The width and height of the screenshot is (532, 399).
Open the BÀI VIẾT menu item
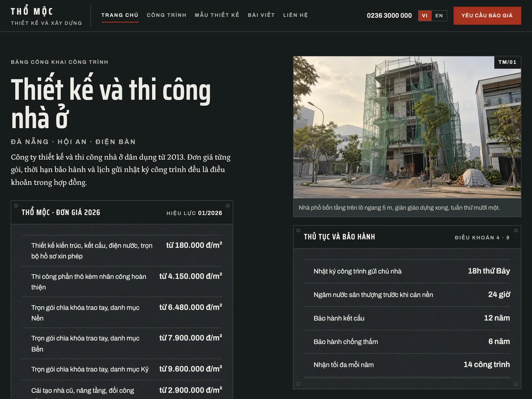[x=261, y=15]
